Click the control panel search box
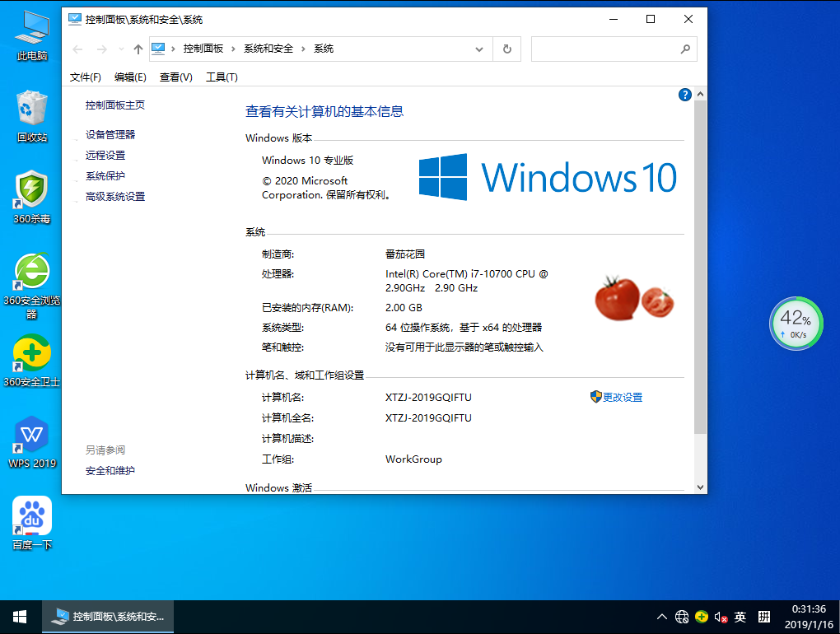840x634 pixels. (x=605, y=49)
